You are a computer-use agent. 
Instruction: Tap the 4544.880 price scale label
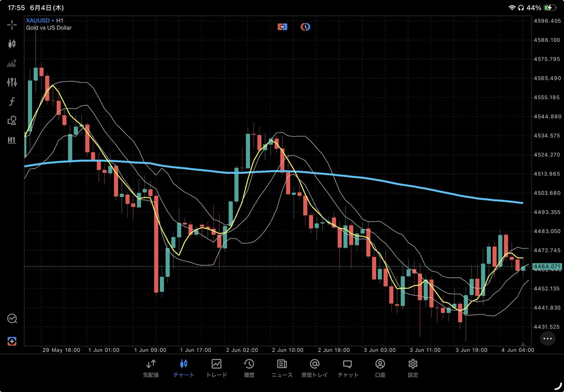(x=548, y=116)
